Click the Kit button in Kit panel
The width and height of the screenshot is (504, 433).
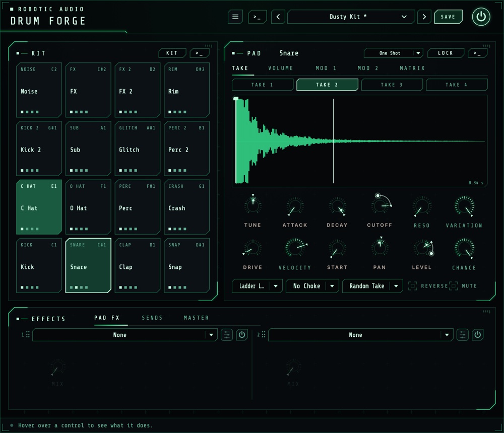click(x=172, y=53)
